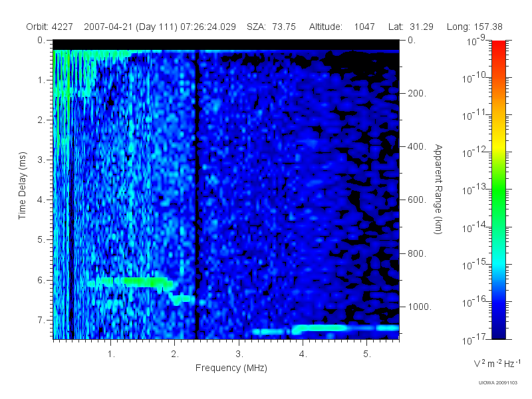This screenshot has height=399, width=532.
Task: Click the 1. tick label on frequency axis
Action: (111, 354)
